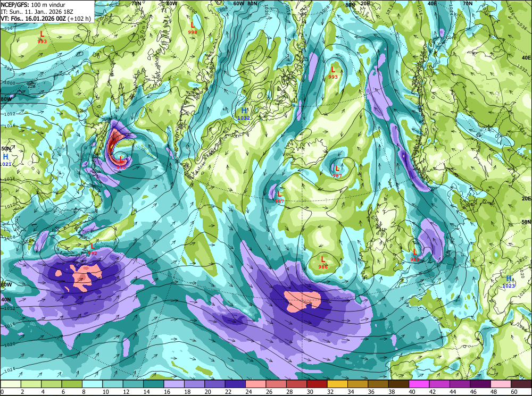532x396 pixels.
Task: Click the pale cream 0–2 legend swatch
Action: coord(11,384)
